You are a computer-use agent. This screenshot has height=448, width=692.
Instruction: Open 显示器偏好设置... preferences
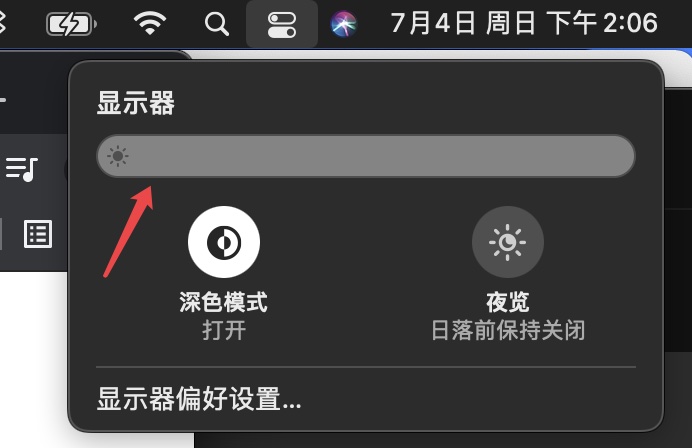(199, 399)
